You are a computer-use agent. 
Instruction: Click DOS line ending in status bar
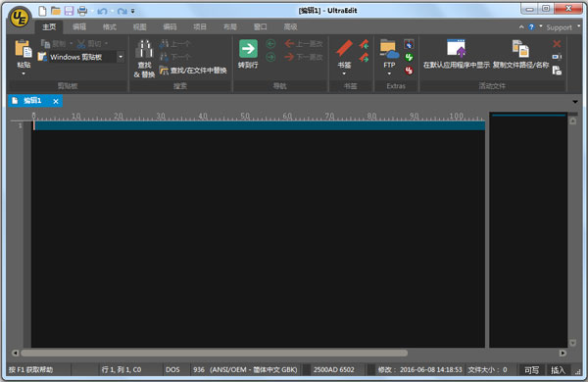coord(172,370)
